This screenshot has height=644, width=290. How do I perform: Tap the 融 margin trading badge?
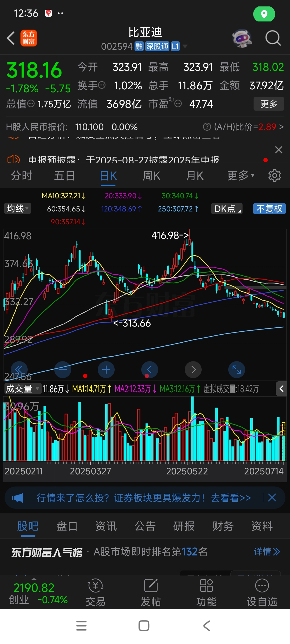click(139, 46)
